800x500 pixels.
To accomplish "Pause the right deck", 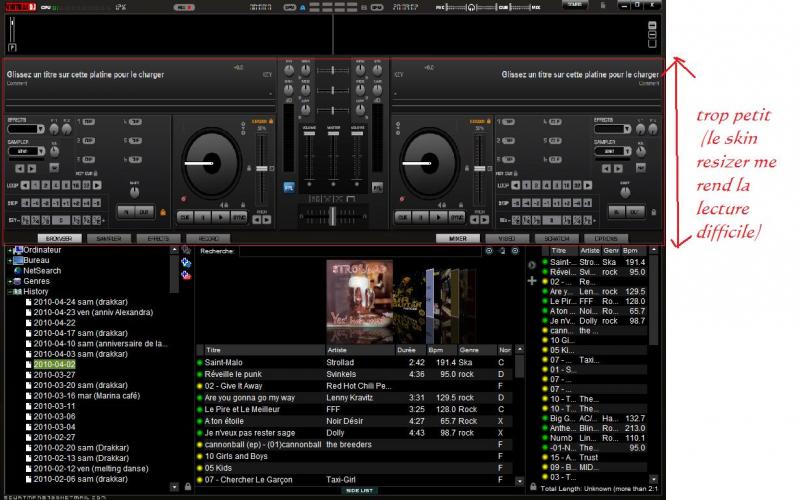I will tap(423, 216).
